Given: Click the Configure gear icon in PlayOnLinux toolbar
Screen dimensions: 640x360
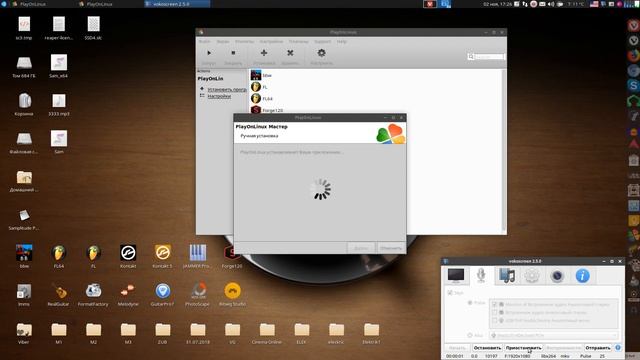Looking at the screenshot, I should [321, 53].
